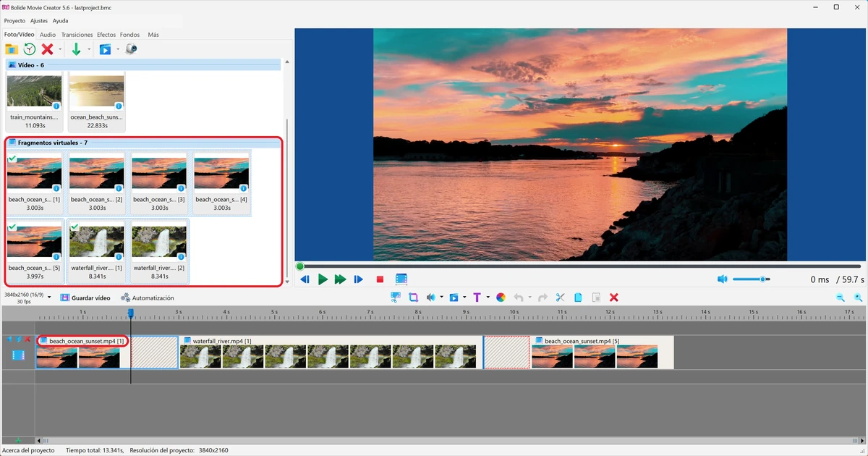Click the Automatización button
868x456 pixels.
tap(148, 297)
